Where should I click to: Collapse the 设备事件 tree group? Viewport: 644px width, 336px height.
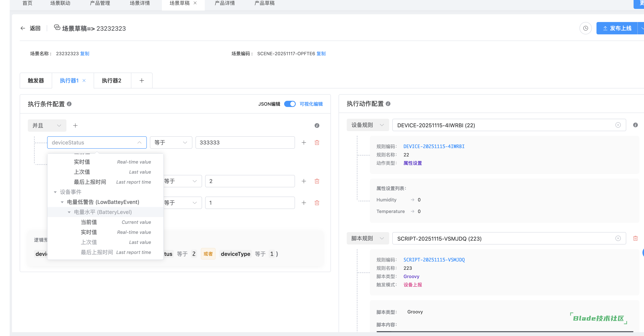tap(55, 192)
